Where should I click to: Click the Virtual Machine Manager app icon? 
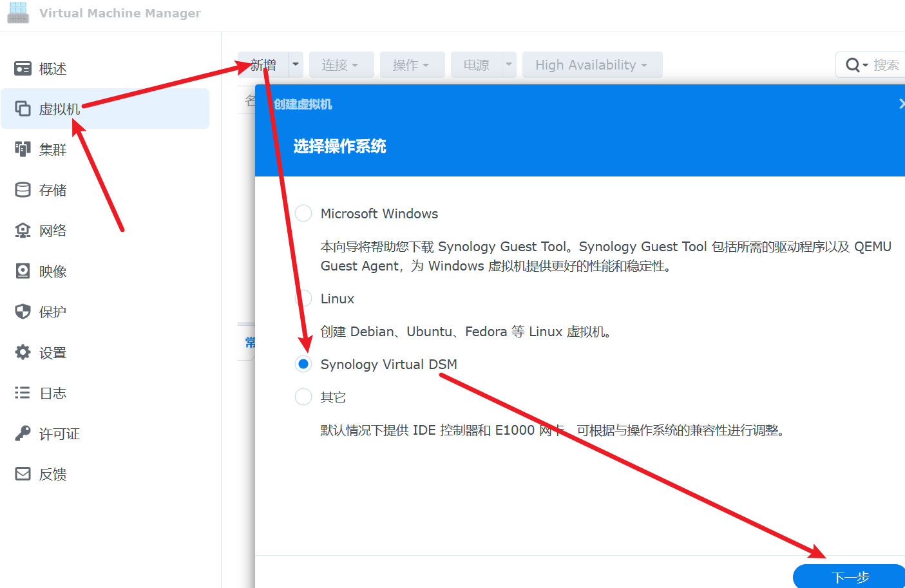coord(18,13)
